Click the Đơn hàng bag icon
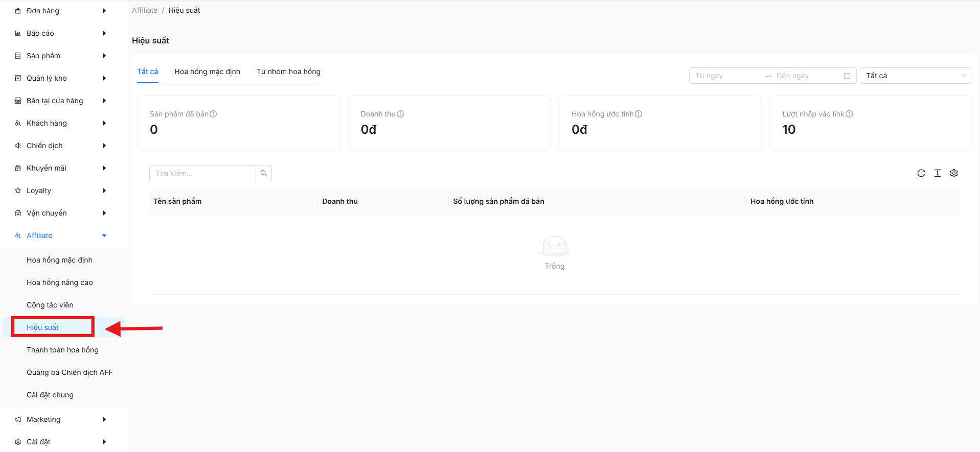980x452 pixels. pyautogui.click(x=18, y=11)
